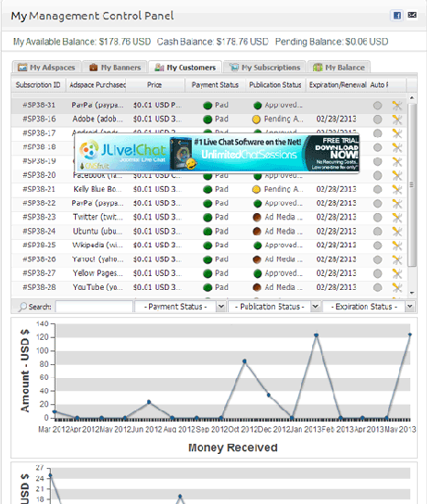Click scissors icon in YouTube subscription row
Viewport: 427px width, 504px height.
point(397,288)
